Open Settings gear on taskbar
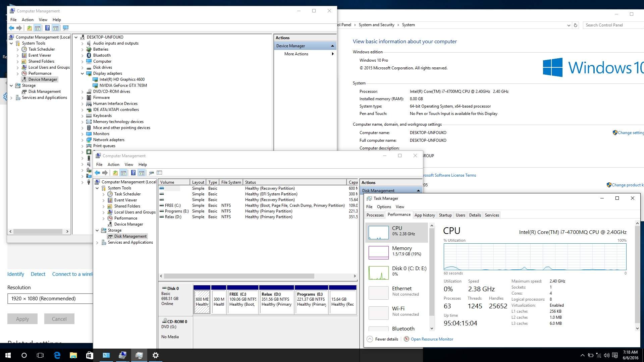The height and width of the screenshot is (362, 644). pos(155,355)
